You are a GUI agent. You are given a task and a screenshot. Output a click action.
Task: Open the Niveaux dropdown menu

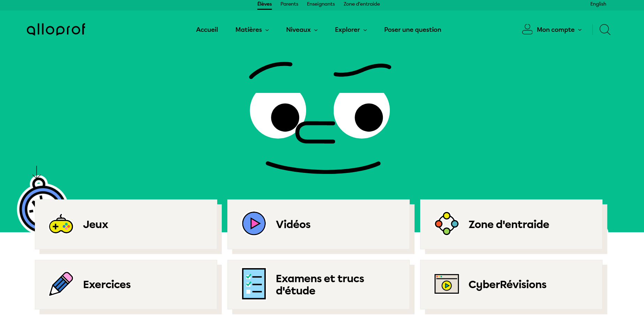point(302,30)
